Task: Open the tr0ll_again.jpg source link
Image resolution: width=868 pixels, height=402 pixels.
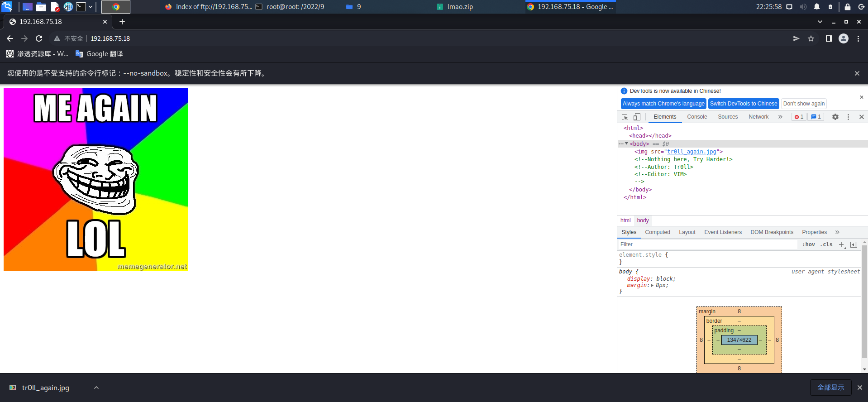Action: coord(692,152)
